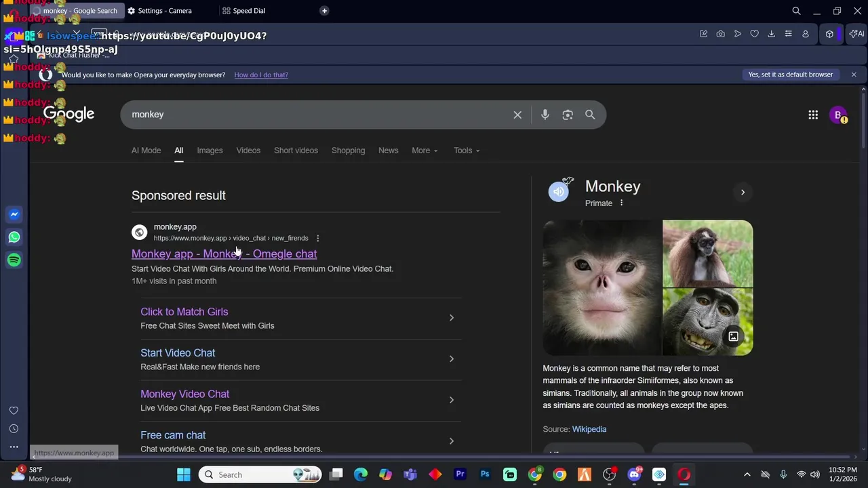Expand the More search filters dropdown
Screen dimensions: 868x488
(425, 150)
